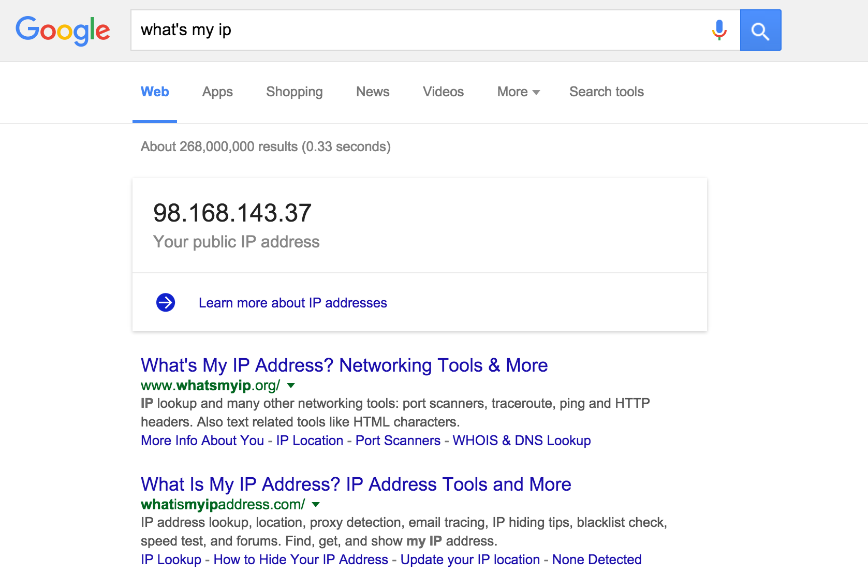The height and width of the screenshot is (588, 868).
Task: Open the Port Scanners link
Action: pyautogui.click(x=396, y=440)
